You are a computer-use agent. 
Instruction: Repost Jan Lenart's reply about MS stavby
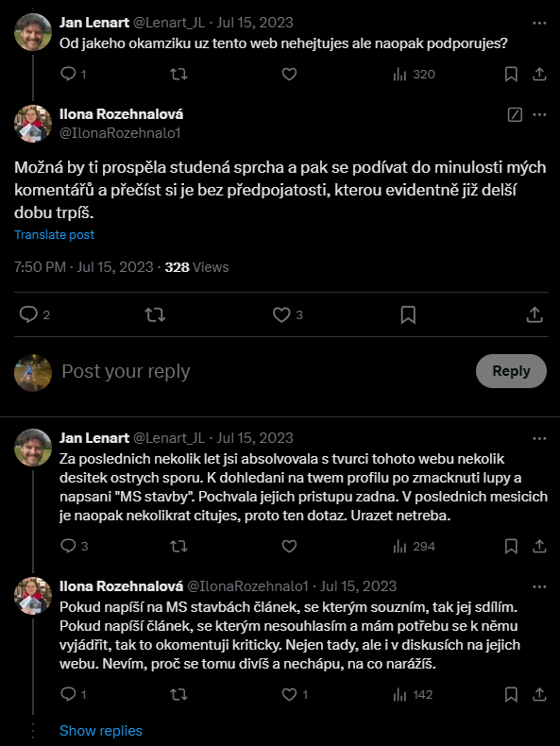point(178,546)
